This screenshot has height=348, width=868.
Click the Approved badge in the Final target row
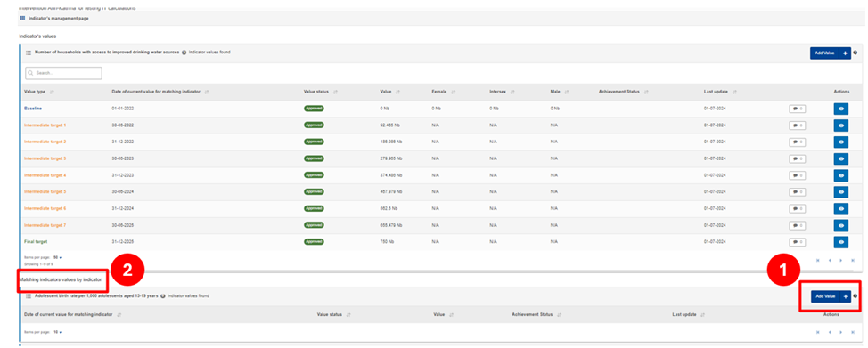pyautogui.click(x=314, y=242)
